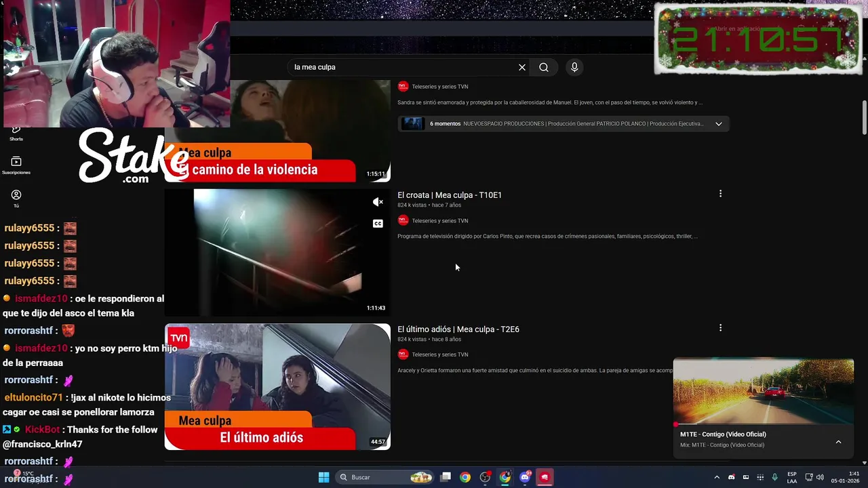Open the options menu for El último adiós video
The image size is (868, 488).
[x=720, y=328]
